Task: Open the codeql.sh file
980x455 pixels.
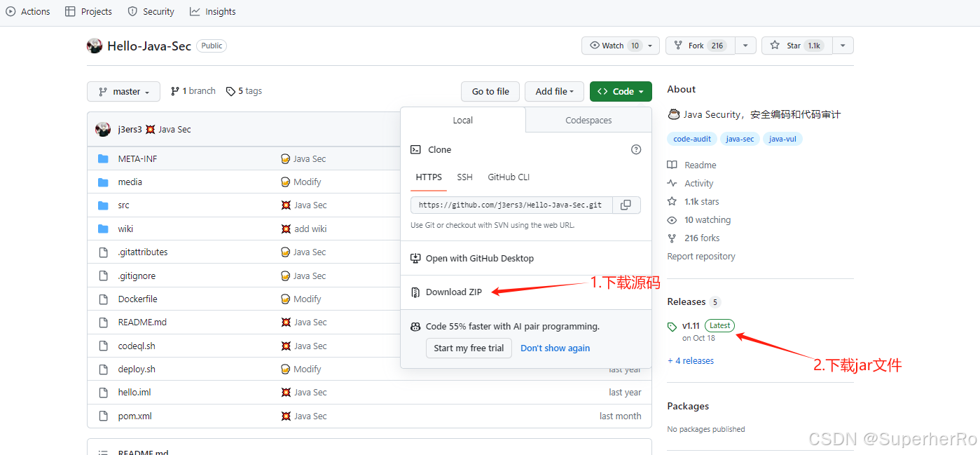Action: (137, 346)
